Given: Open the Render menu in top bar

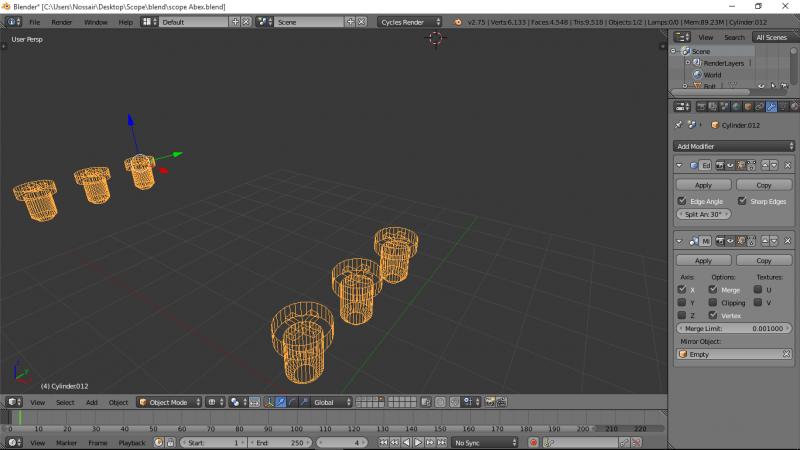Looking at the screenshot, I should [62, 21].
